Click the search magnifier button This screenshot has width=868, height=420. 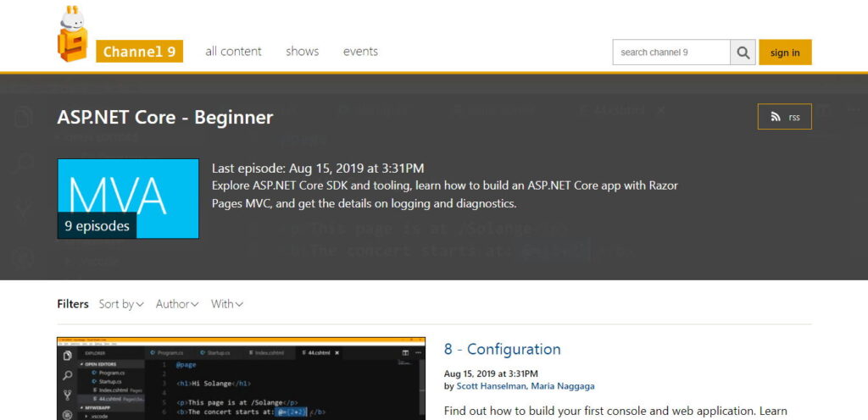pyautogui.click(x=743, y=52)
